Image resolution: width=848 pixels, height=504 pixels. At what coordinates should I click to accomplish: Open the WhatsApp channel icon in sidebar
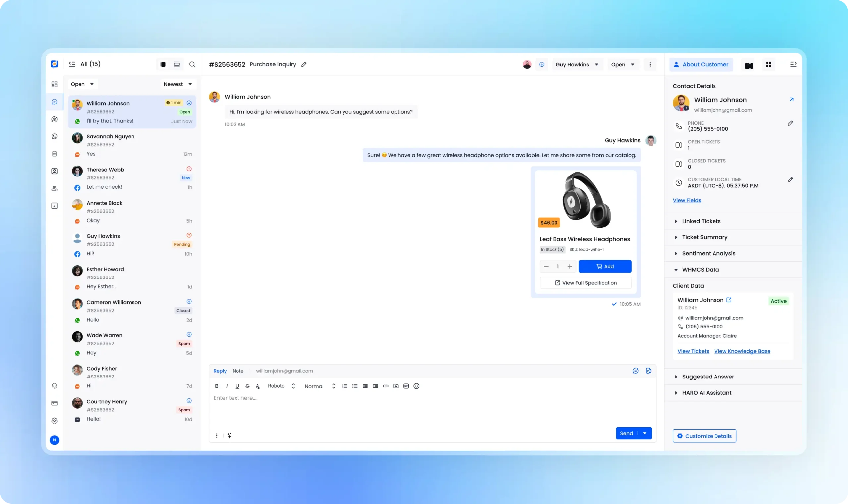54,136
